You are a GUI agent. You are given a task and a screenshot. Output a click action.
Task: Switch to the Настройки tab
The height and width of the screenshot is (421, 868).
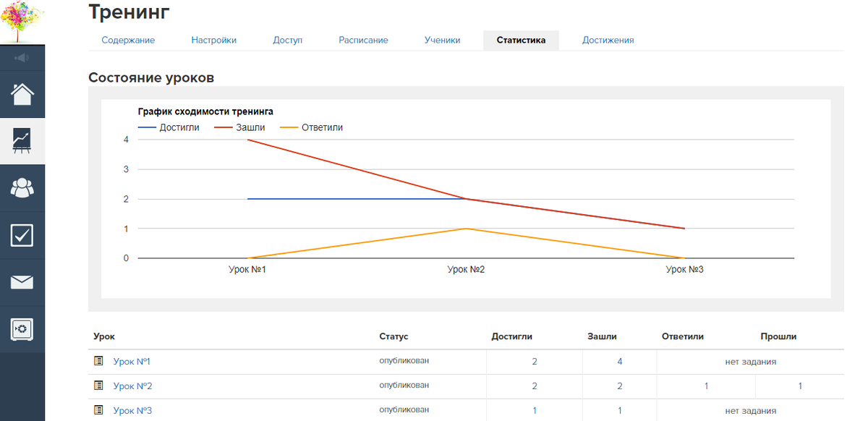tap(213, 41)
